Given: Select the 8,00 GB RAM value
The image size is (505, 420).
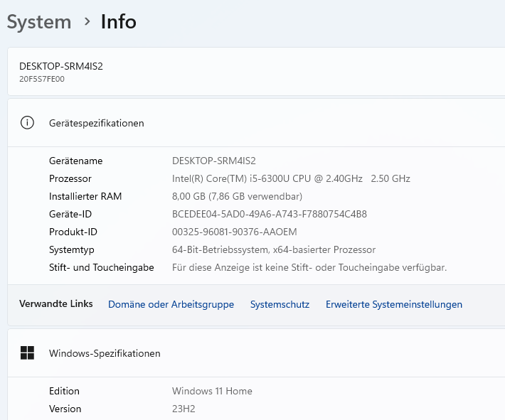Looking at the screenshot, I should point(237,196).
